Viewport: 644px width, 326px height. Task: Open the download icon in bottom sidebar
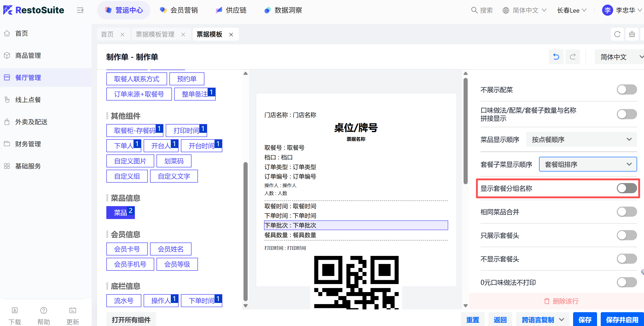[15, 311]
